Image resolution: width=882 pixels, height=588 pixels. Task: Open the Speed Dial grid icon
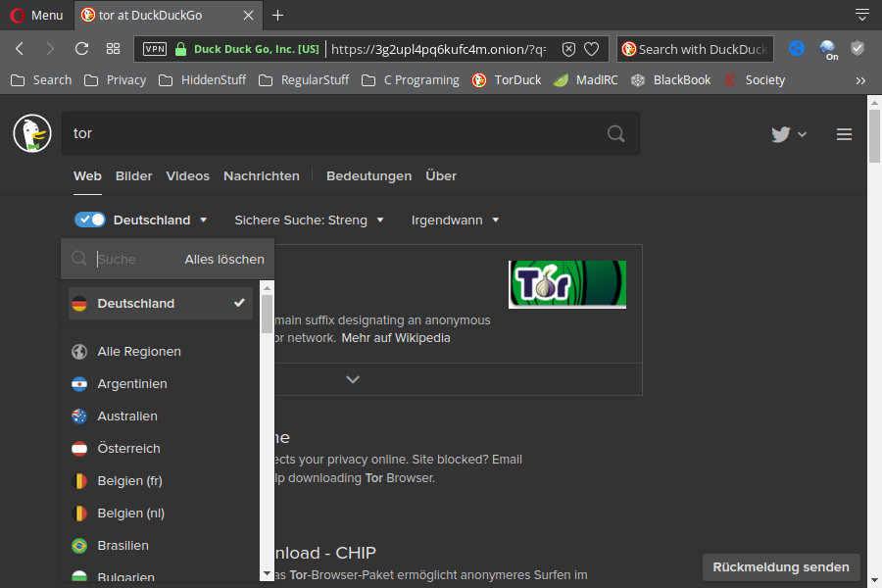click(113, 49)
